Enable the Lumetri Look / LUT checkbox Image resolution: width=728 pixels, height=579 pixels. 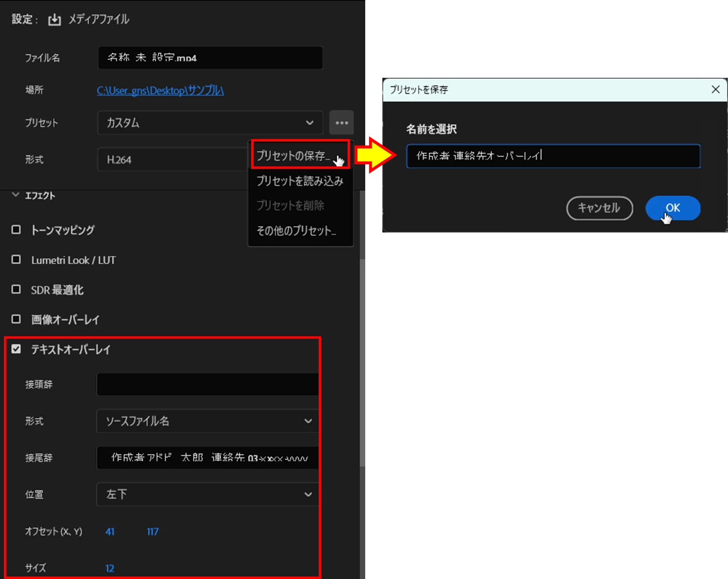16,259
